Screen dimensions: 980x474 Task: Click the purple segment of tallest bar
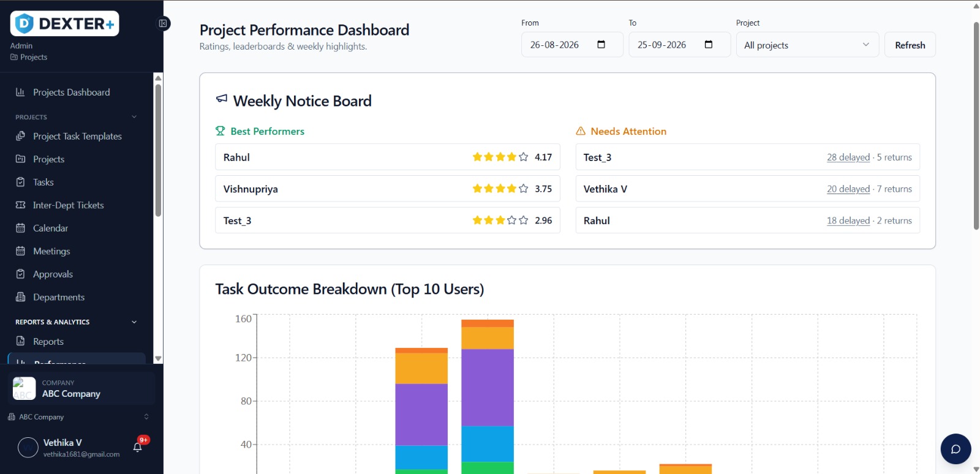(x=488, y=387)
